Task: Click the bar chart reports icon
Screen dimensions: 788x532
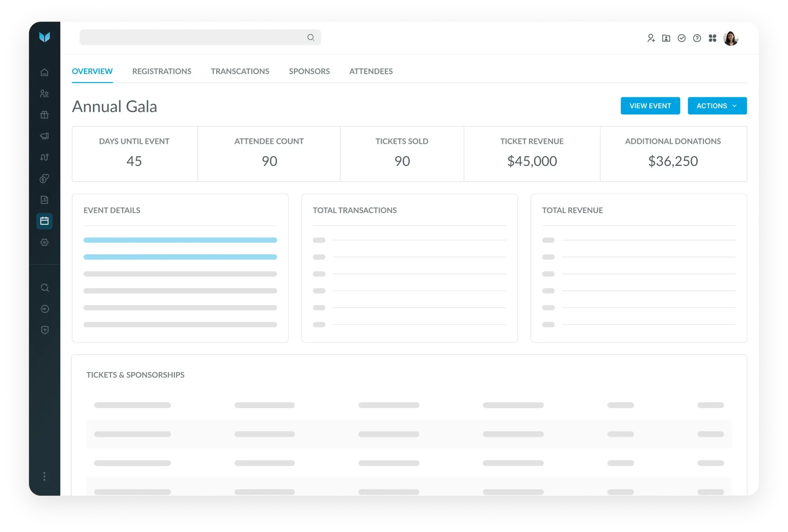Action: tap(44, 200)
